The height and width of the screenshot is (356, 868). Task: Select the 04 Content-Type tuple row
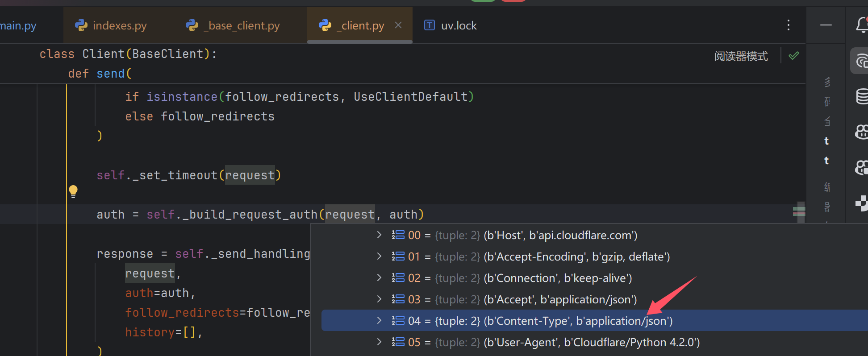pos(536,321)
